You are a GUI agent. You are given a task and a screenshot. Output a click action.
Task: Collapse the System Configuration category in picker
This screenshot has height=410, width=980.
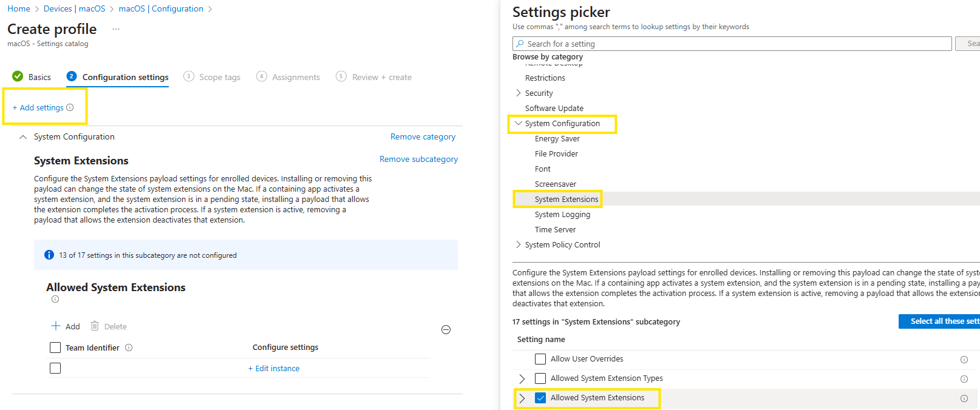(519, 123)
